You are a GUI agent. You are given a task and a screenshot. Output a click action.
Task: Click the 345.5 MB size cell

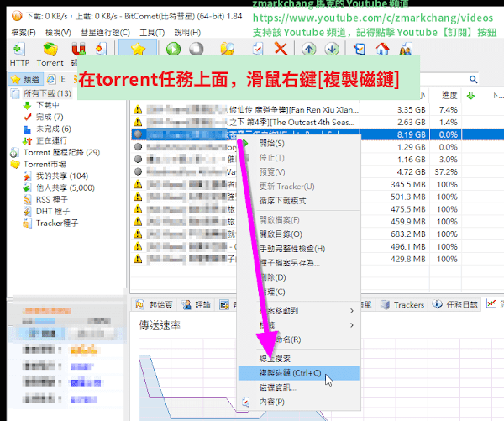tap(408, 185)
